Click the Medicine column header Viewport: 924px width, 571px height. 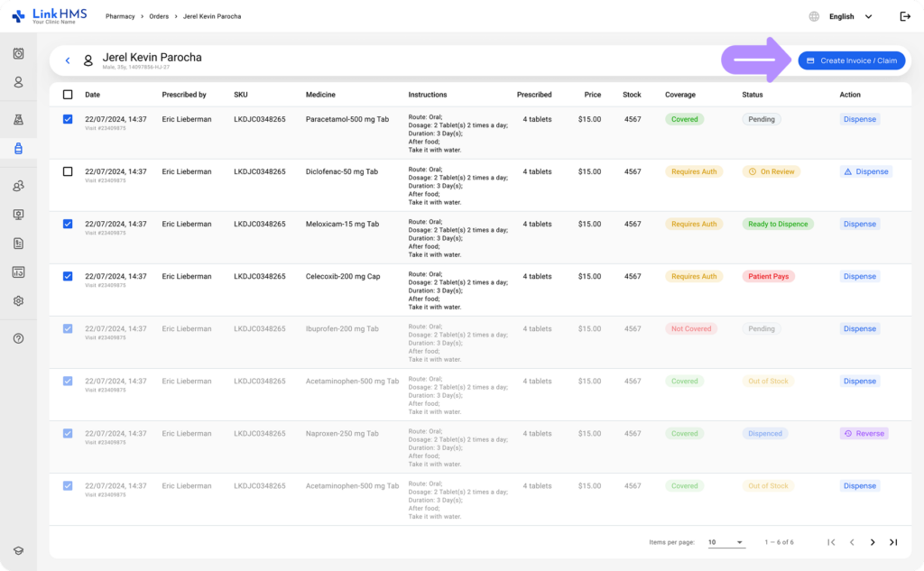[x=320, y=95]
